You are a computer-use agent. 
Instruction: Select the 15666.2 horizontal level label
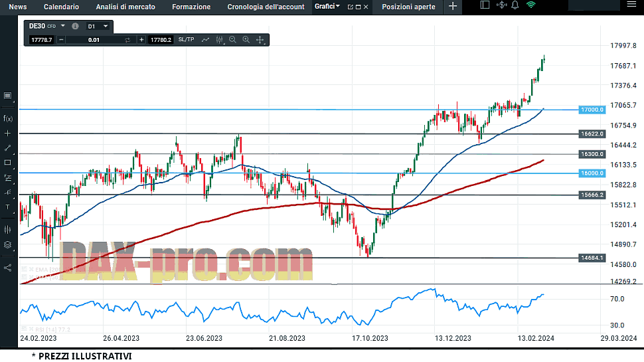592,195
